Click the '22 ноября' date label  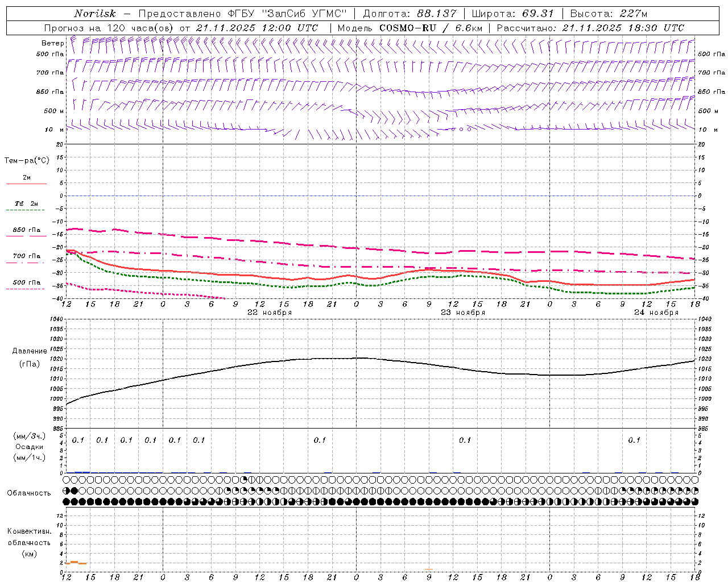[x=270, y=313]
